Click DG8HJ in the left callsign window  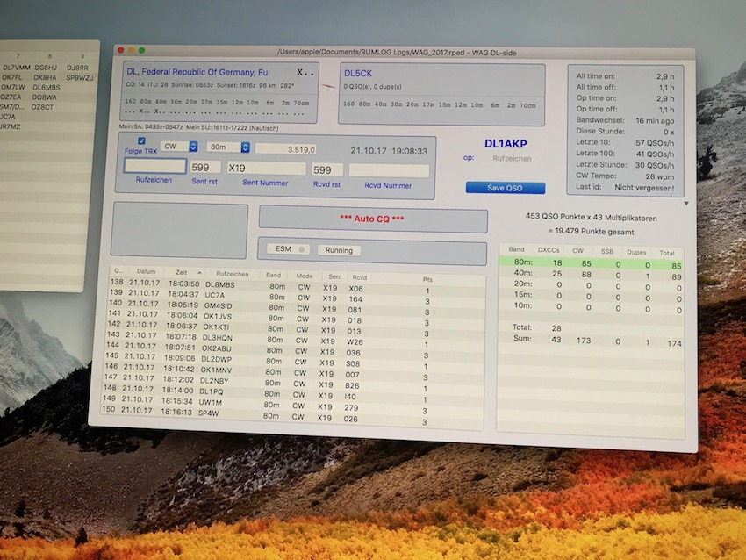click(x=46, y=68)
